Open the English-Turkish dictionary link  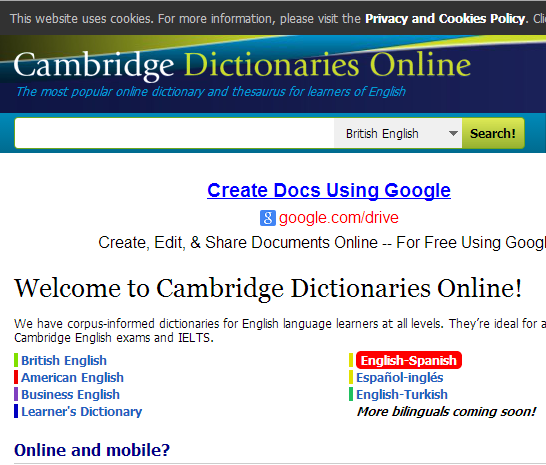[x=402, y=395]
